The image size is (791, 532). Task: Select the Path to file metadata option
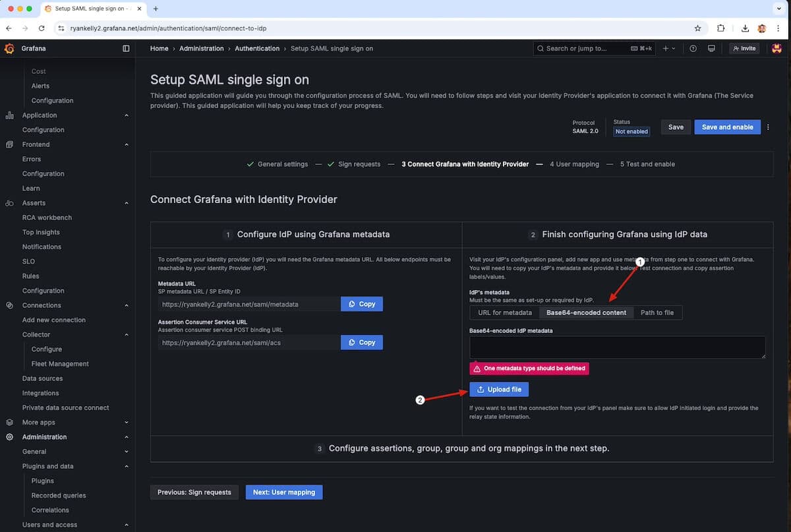tap(657, 312)
